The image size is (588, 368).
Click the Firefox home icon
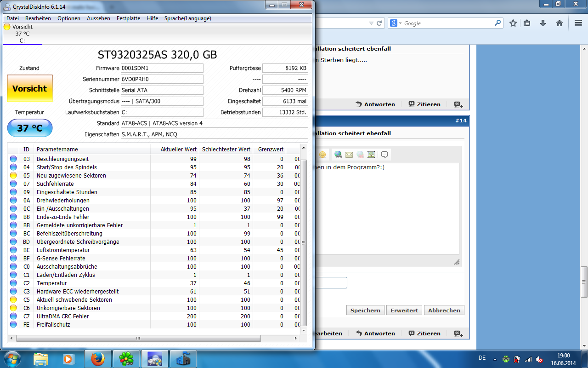[x=560, y=23]
